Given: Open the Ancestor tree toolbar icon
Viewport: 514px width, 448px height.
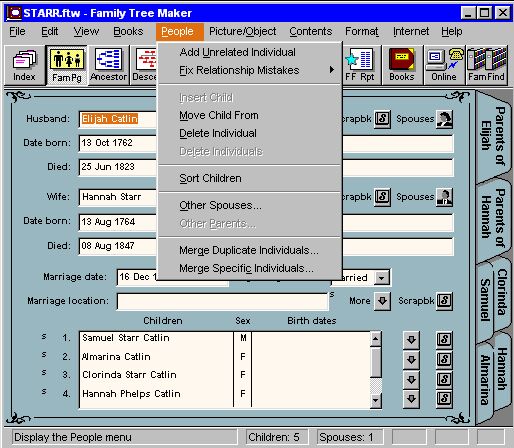Looking at the screenshot, I should tap(109, 65).
